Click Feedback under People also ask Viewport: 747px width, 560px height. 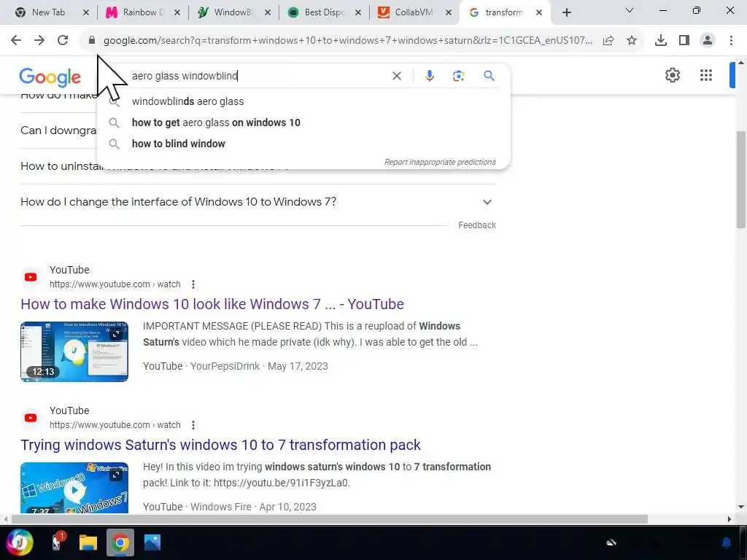coord(477,225)
